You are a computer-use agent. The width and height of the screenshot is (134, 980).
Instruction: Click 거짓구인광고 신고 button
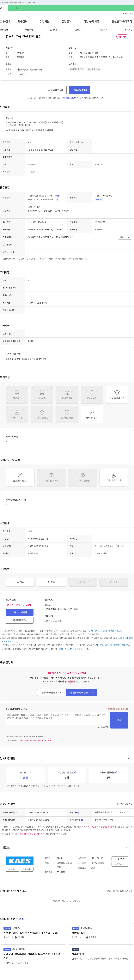pos(124,804)
